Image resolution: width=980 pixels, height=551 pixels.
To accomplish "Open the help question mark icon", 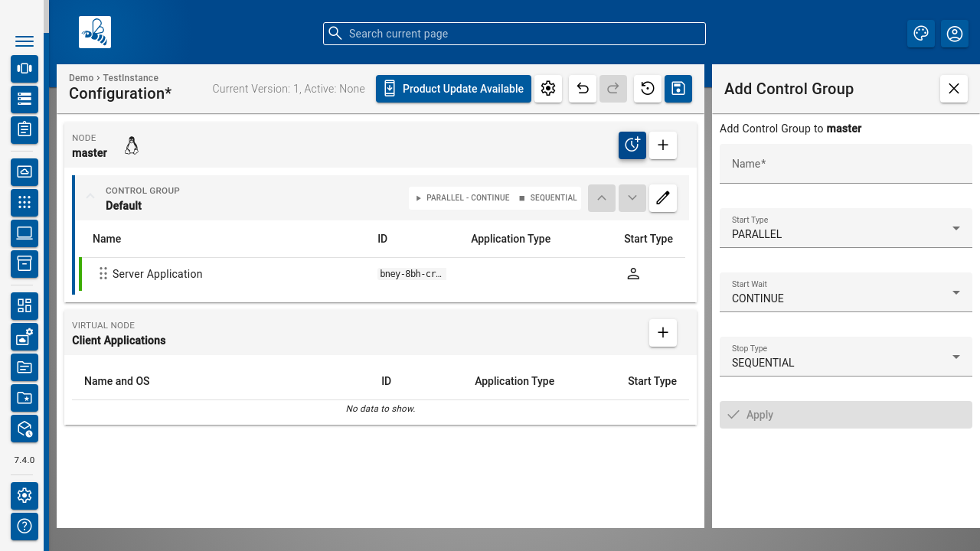I will tap(24, 527).
